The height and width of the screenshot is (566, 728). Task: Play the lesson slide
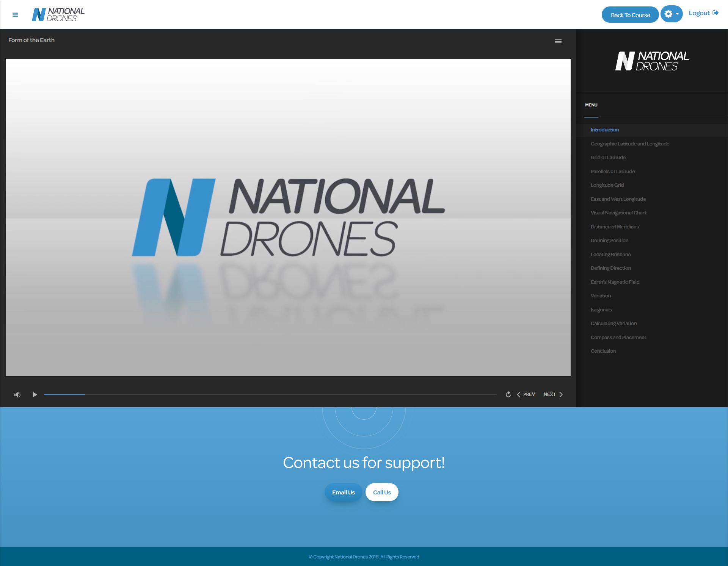35,394
